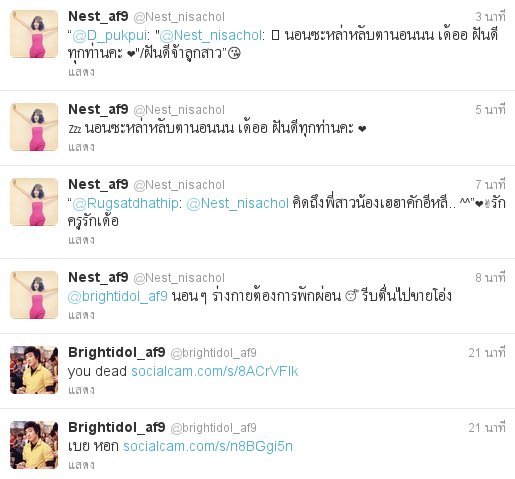
Task: Expand the first tweet with แสดง
Action: pos(81,72)
